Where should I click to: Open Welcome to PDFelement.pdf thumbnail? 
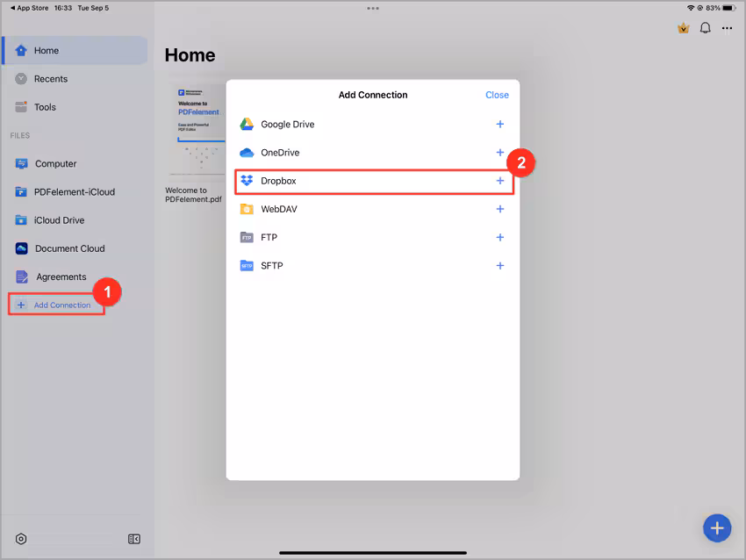coord(196,132)
